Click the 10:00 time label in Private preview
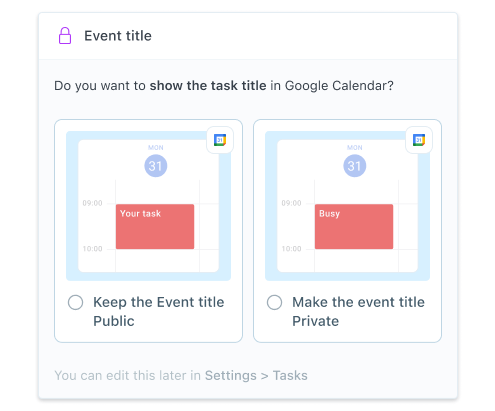This screenshot has width=495, height=411. (291, 249)
